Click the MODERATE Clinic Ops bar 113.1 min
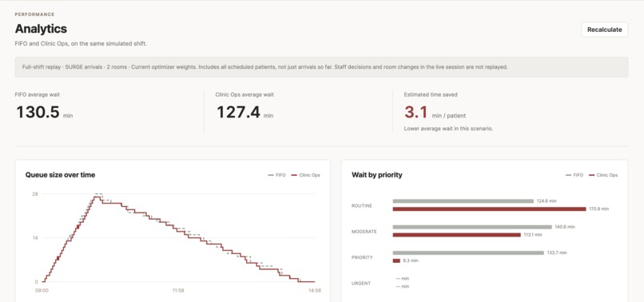Screen dimensions: 644x302 [456, 235]
